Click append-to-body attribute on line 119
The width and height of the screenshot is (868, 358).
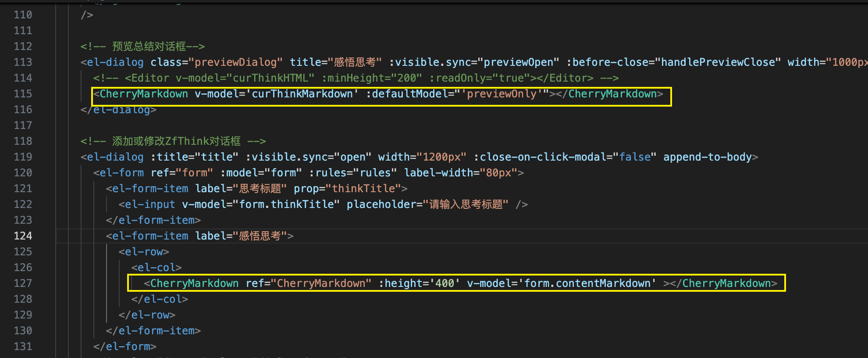tap(708, 157)
